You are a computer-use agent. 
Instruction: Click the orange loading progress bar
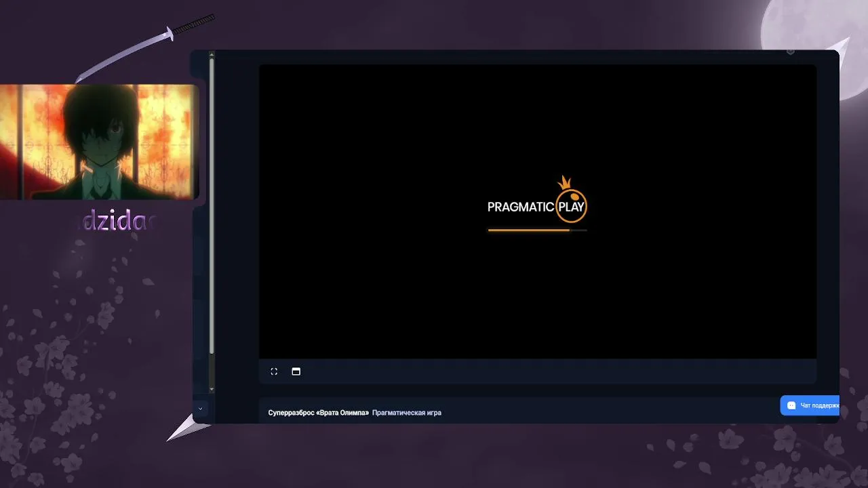[x=537, y=230]
